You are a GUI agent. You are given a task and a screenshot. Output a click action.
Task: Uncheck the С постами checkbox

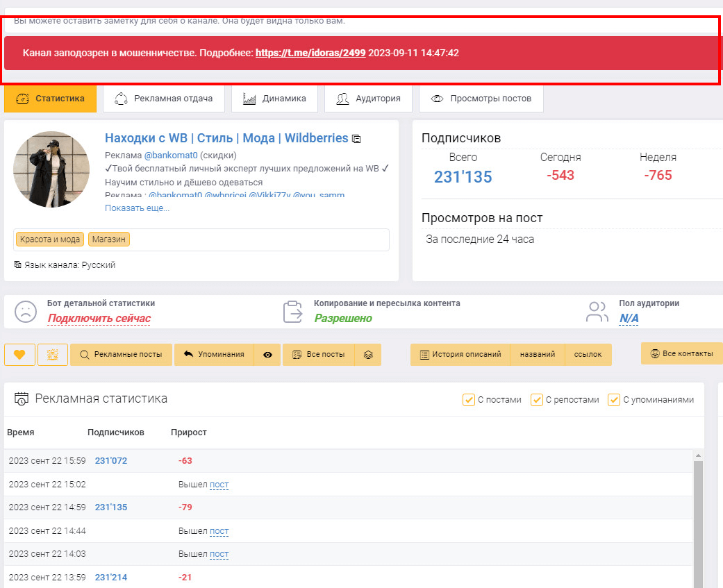469,400
